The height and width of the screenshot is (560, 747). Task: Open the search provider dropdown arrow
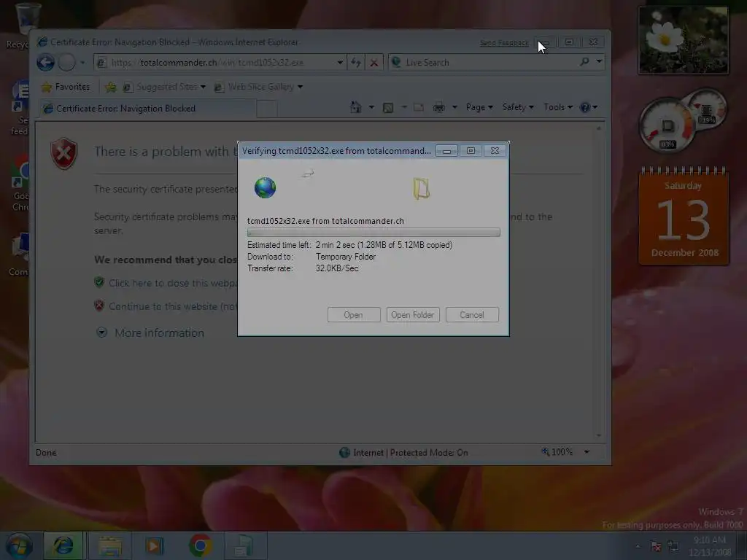[599, 61]
